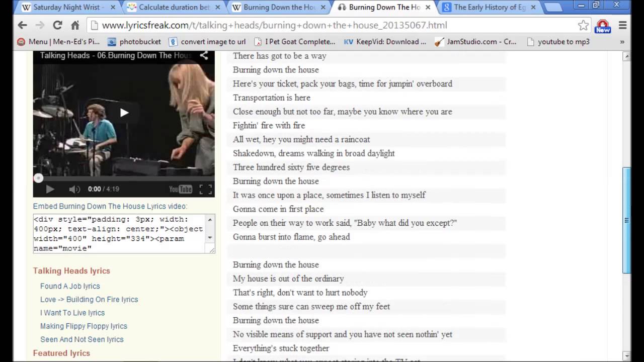The width and height of the screenshot is (644, 362).
Task: Open a new browser tab
Action: click(x=554, y=8)
